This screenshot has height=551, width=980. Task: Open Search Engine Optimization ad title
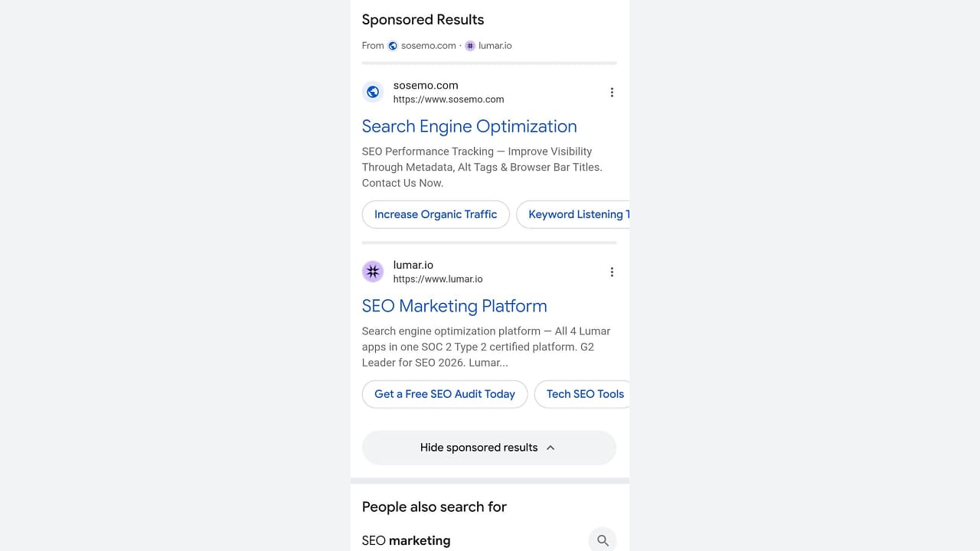coord(469,126)
